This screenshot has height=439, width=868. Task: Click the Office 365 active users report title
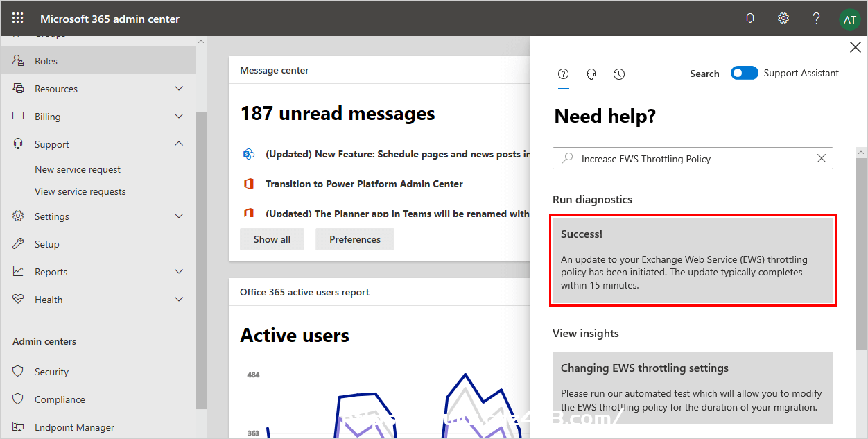(304, 292)
